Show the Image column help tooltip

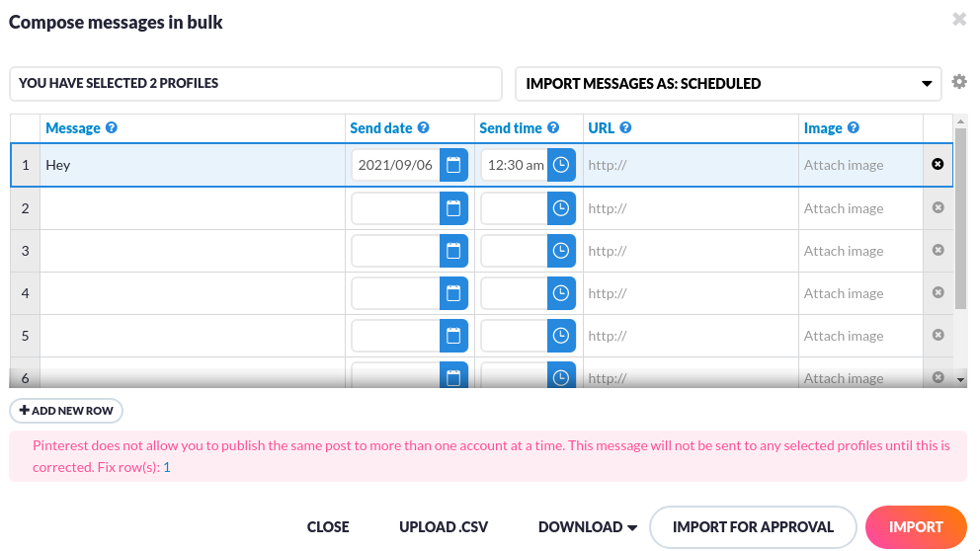tap(854, 127)
